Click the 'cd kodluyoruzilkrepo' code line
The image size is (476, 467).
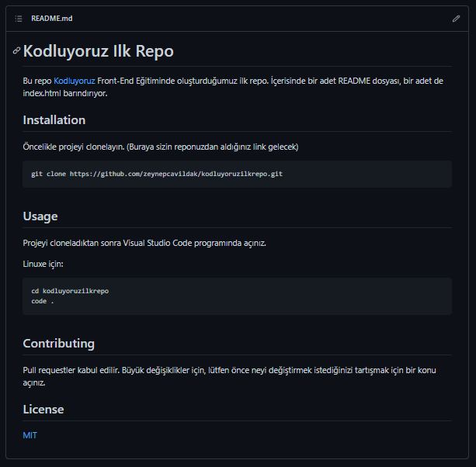(x=70, y=291)
